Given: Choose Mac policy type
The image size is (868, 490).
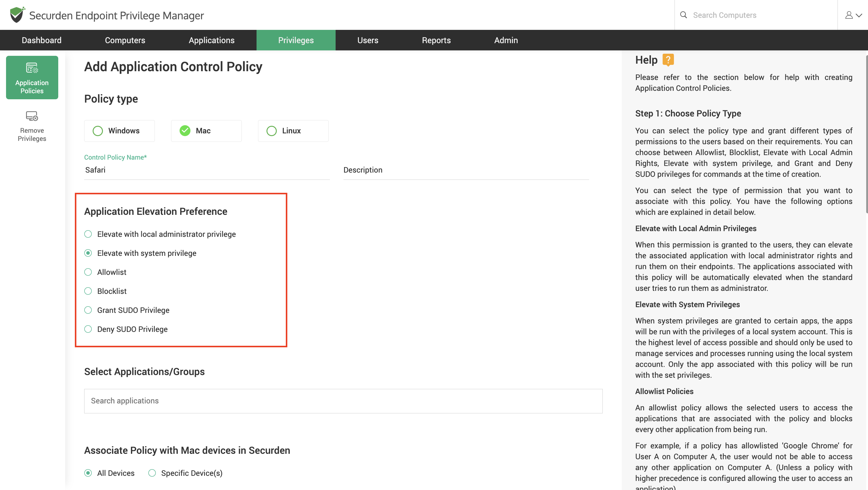Looking at the screenshot, I should pyautogui.click(x=206, y=131).
